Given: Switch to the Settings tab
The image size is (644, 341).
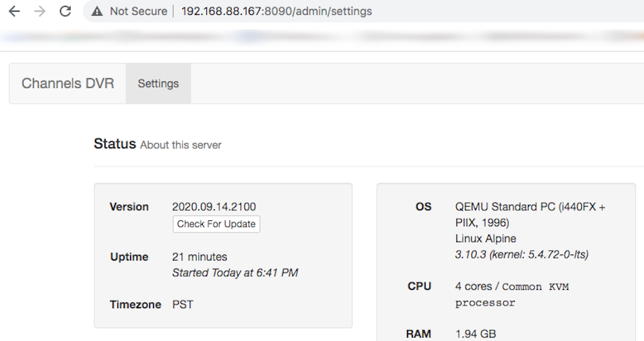Looking at the screenshot, I should (x=158, y=84).
